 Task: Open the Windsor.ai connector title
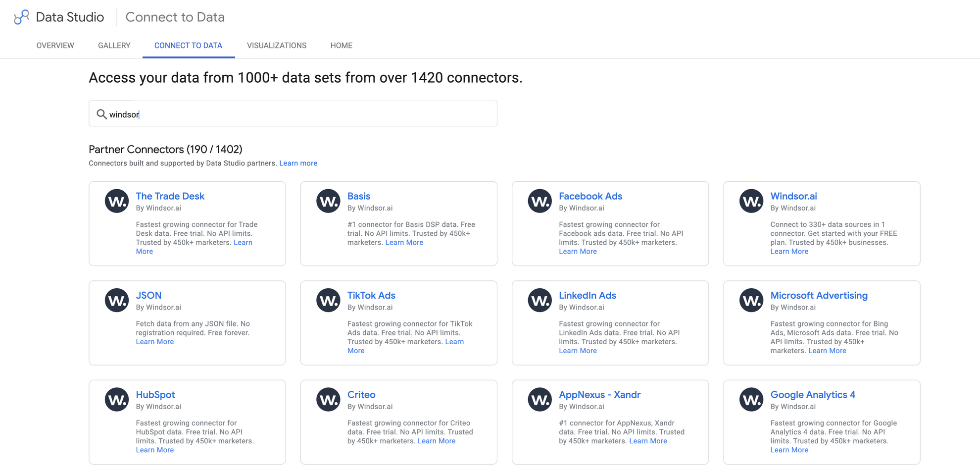click(793, 196)
